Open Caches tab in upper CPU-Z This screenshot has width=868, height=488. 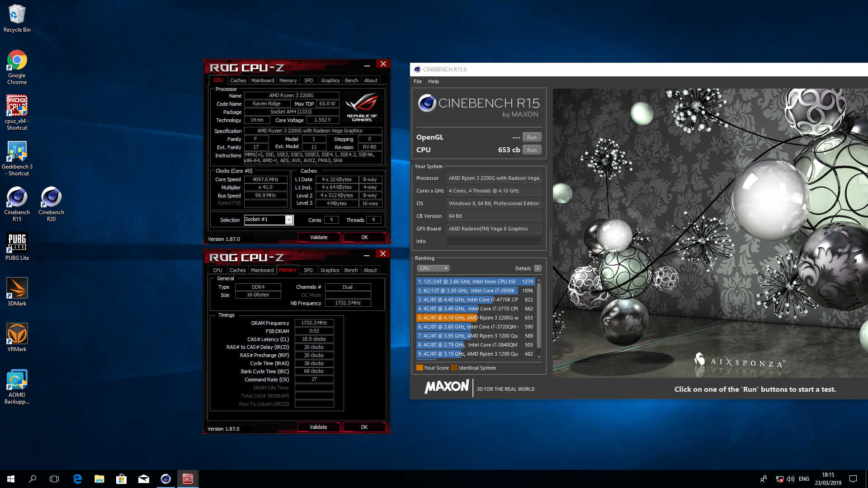(x=238, y=80)
